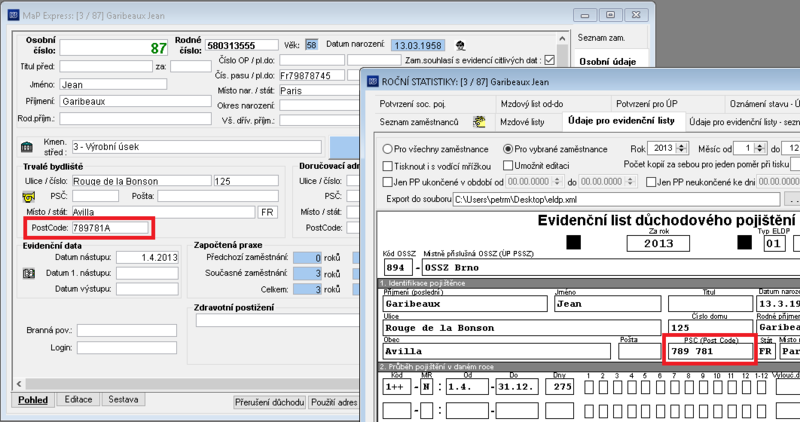
Task: Click the postal horn icon beside PSČ
Action: click(29, 196)
